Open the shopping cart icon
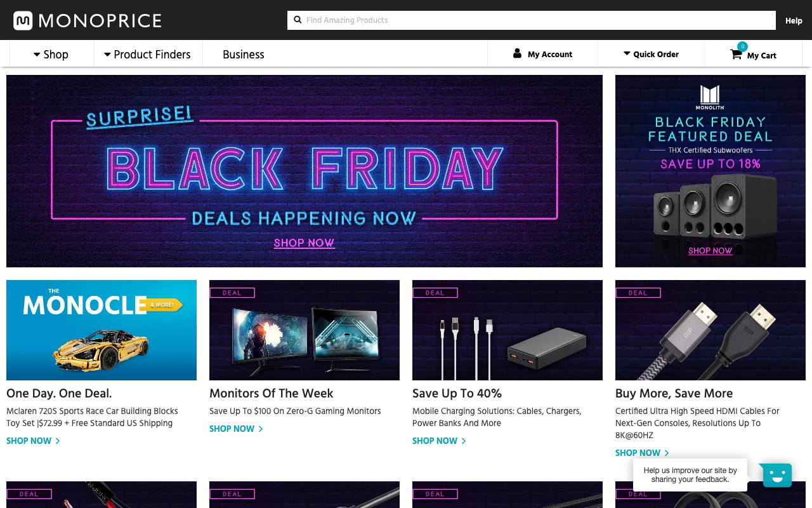This screenshot has width=812, height=508. click(x=736, y=55)
